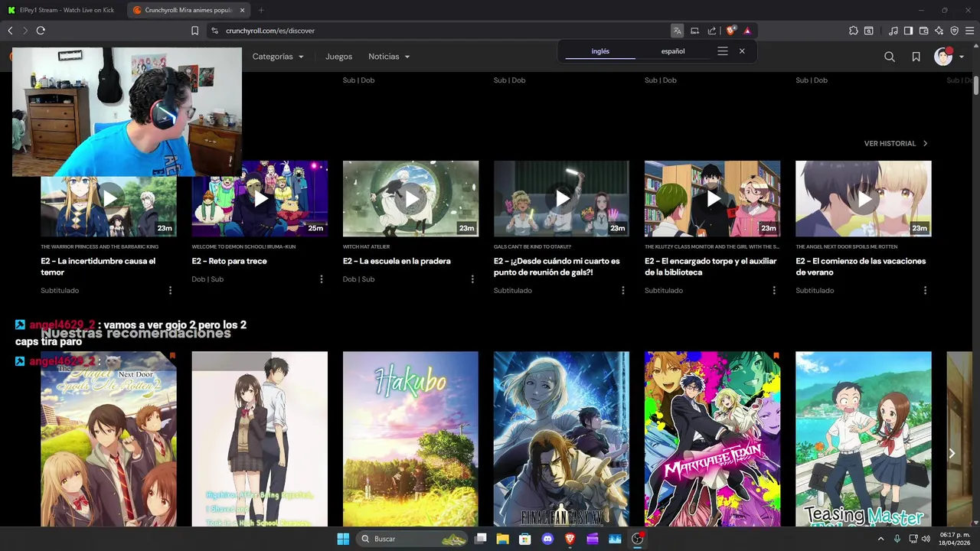Click the WELCOME TO DEMON SCHOOL! IRUMA-KUN label
Viewport: 980px width, 551px height.
pos(243,247)
